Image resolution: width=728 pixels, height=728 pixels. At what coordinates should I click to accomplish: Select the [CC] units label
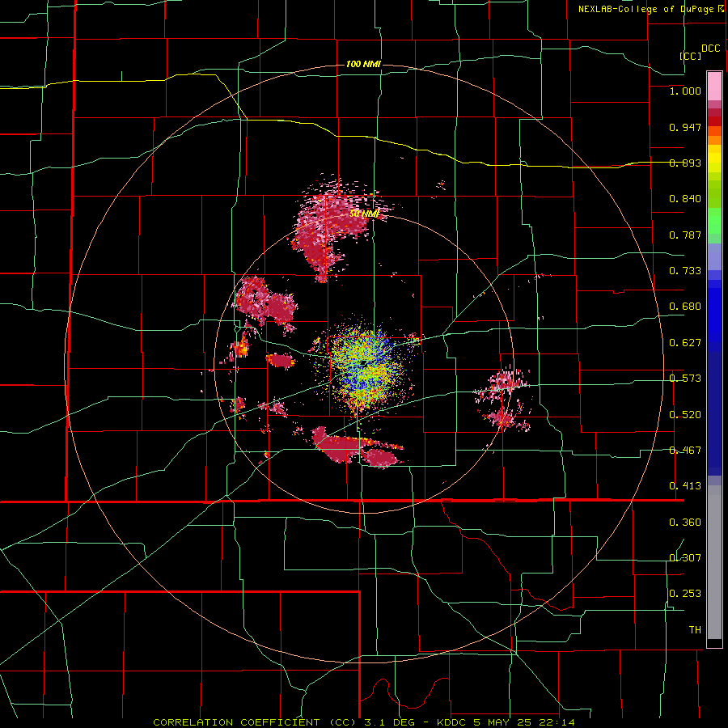tap(690, 56)
